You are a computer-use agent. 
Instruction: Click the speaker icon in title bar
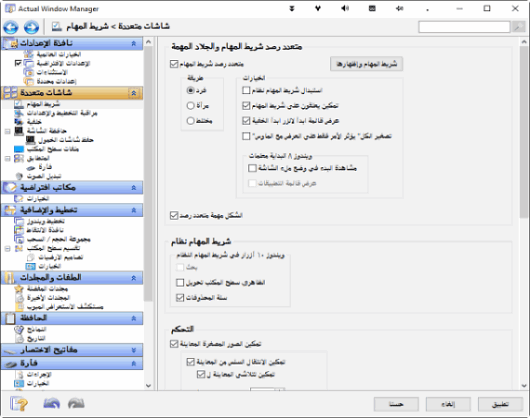click(x=345, y=8)
